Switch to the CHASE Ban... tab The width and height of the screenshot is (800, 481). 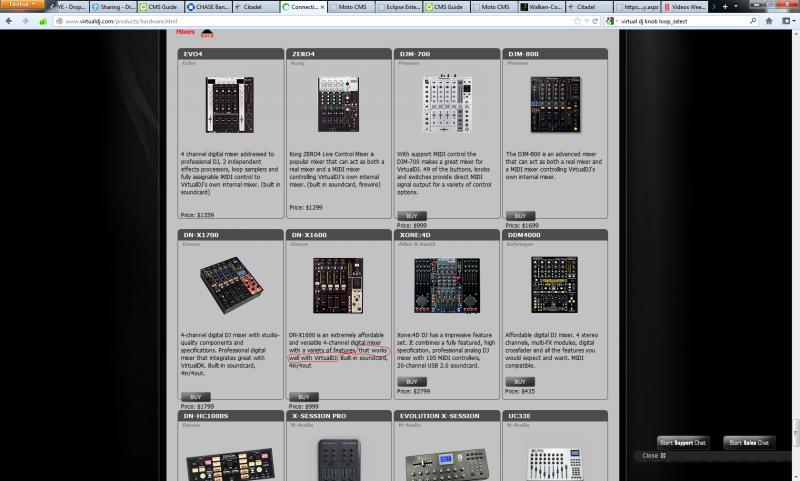pyautogui.click(x=208, y=7)
